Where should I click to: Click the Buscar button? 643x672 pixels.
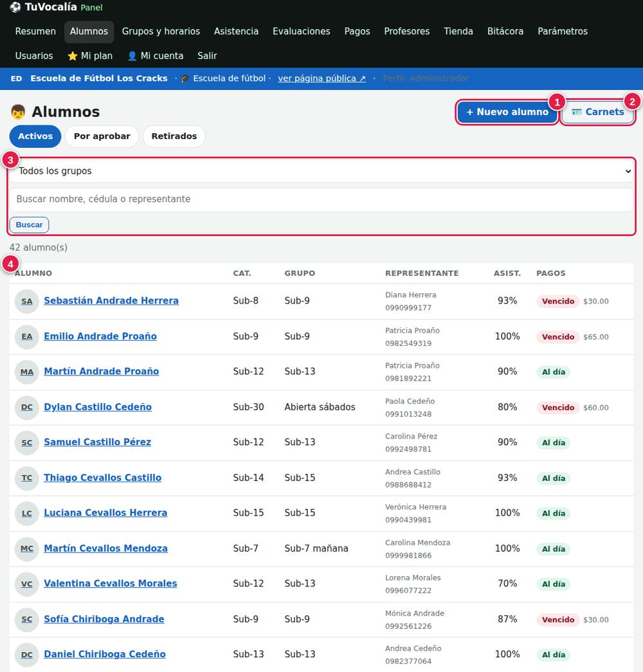coord(29,225)
